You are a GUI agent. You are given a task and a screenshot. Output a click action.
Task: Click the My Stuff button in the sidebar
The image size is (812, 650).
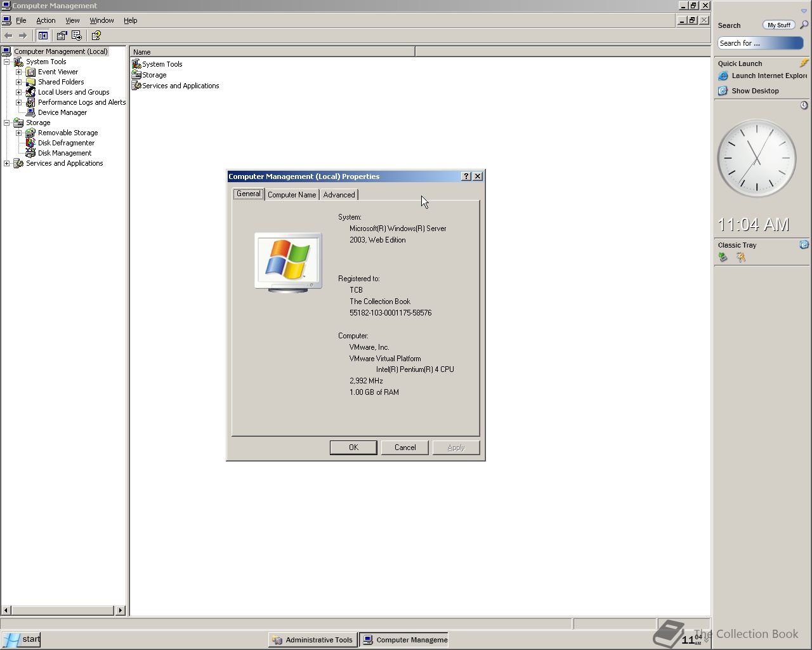(x=778, y=25)
